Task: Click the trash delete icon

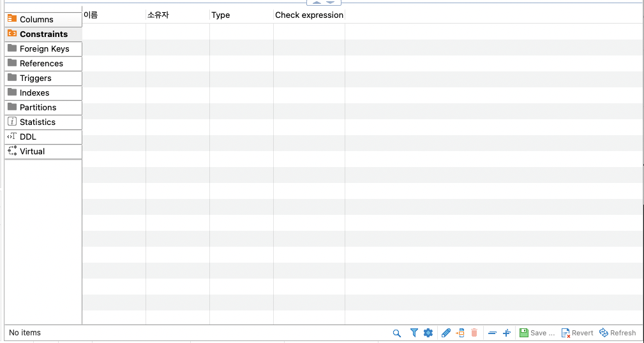Action: pos(474,333)
